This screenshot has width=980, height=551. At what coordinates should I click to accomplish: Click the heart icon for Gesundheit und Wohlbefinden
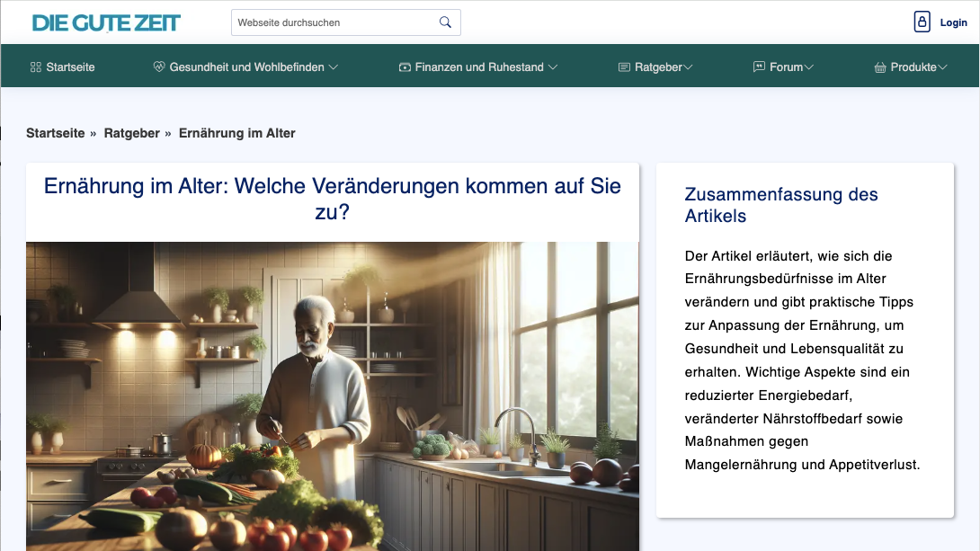(160, 66)
